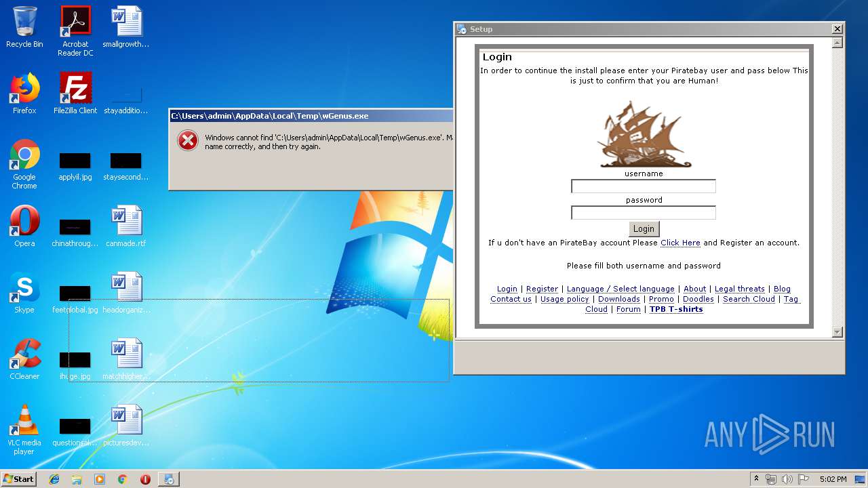Focus the username input field

coord(644,186)
